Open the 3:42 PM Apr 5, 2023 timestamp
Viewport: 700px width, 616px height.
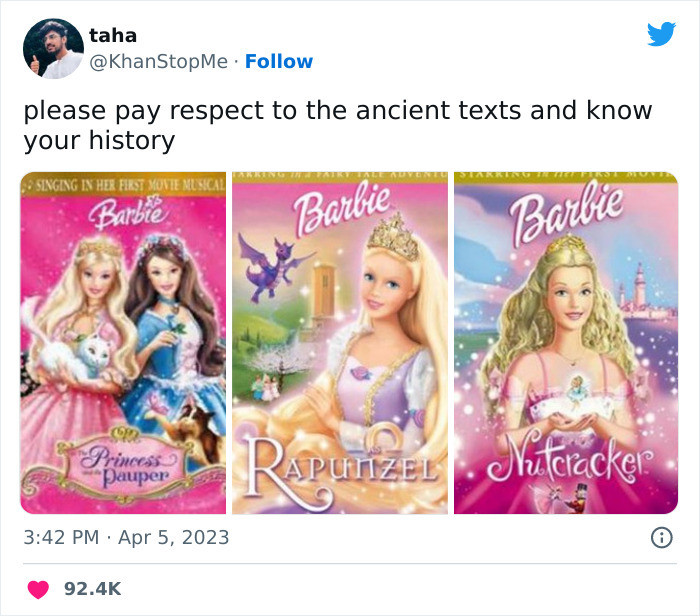[126, 537]
